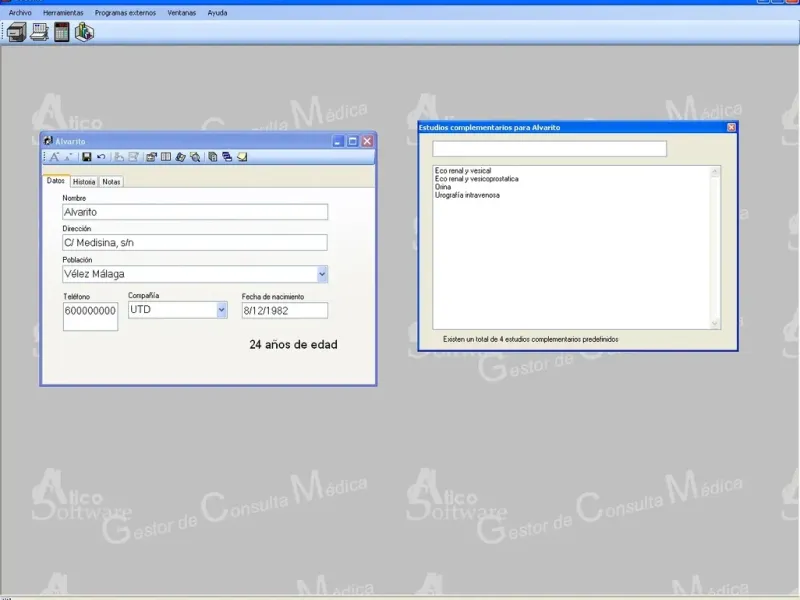This screenshot has height=600, width=800.
Task: Select 'Eco renal y vesical' list item
Action: [463, 171]
